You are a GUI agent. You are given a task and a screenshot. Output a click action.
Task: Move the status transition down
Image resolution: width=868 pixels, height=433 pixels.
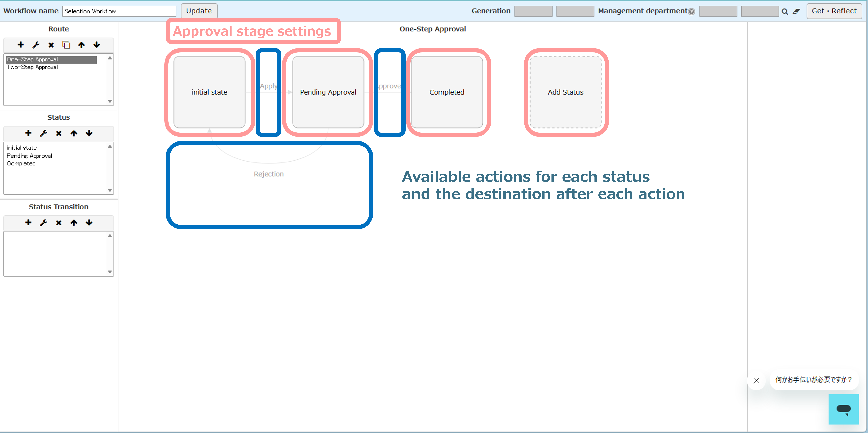click(x=89, y=223)
